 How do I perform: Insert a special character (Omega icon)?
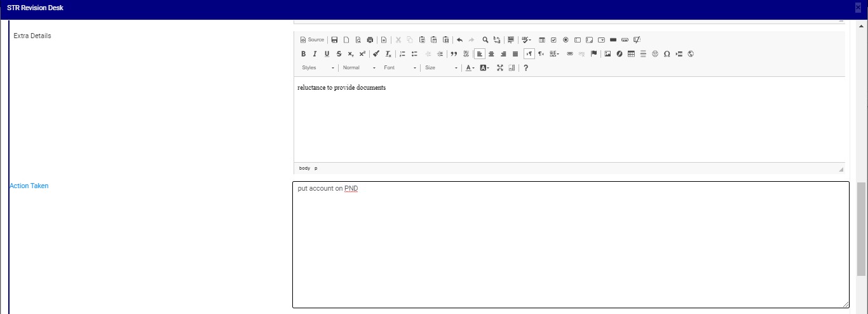(667, 54)
